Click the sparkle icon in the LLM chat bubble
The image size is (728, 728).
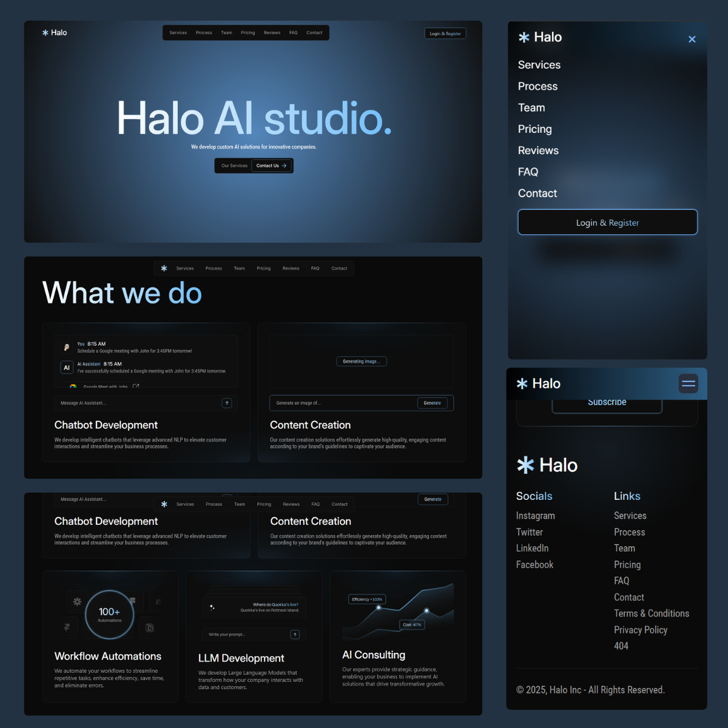pos(212,607)
